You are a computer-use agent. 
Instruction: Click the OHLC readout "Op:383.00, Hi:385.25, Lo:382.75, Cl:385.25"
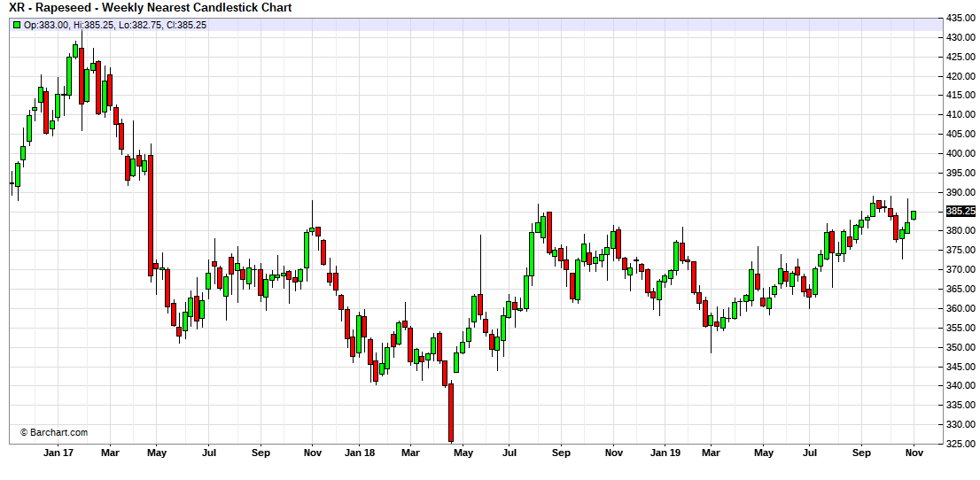(x=115, y=25)
